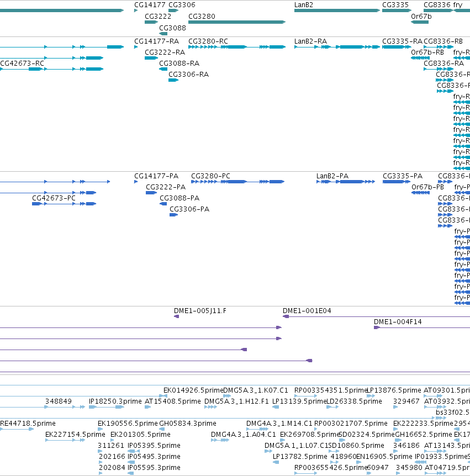
Task: Click the DMG5A3_1.K07.C1 EST label
Action: pyautogui.click(x=256, y=390)
